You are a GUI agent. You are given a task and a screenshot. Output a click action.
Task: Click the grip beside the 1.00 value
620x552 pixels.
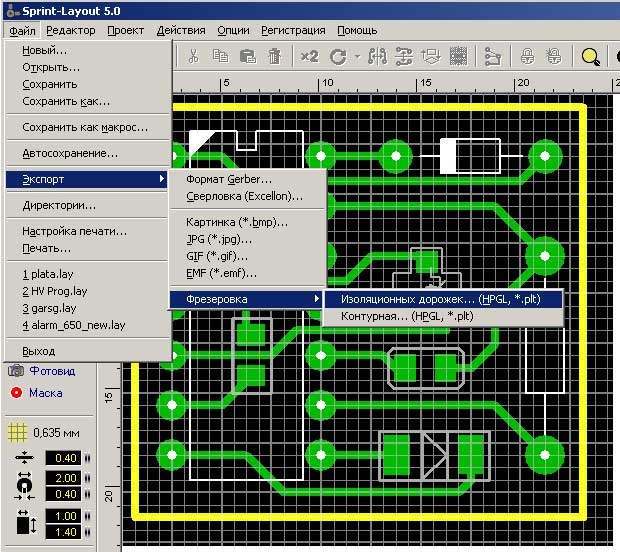point(87,516)
